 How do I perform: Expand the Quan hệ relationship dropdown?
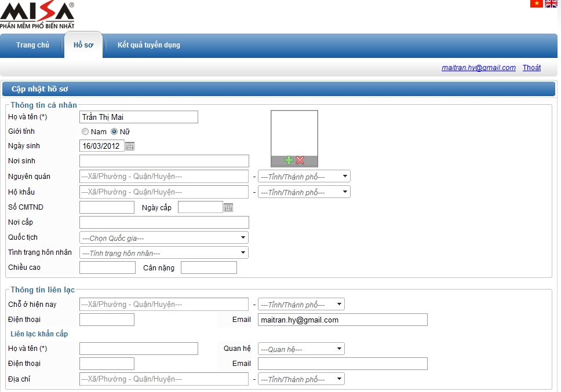pyautogui.click(x=301, y=349)
